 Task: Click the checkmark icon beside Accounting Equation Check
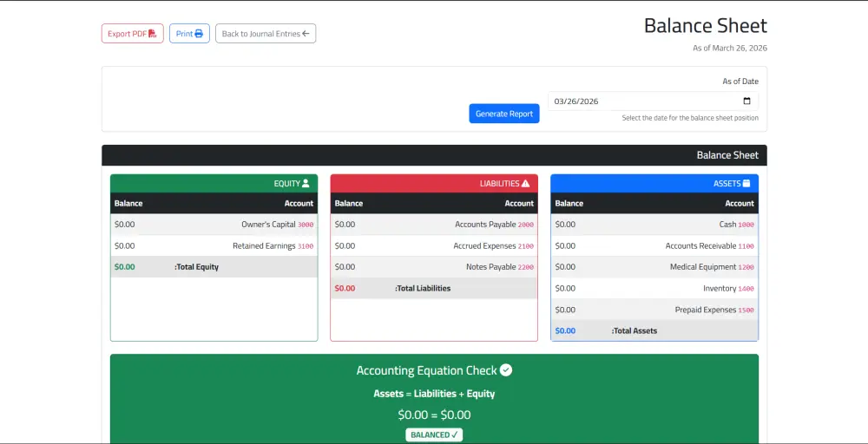(506, 370)
